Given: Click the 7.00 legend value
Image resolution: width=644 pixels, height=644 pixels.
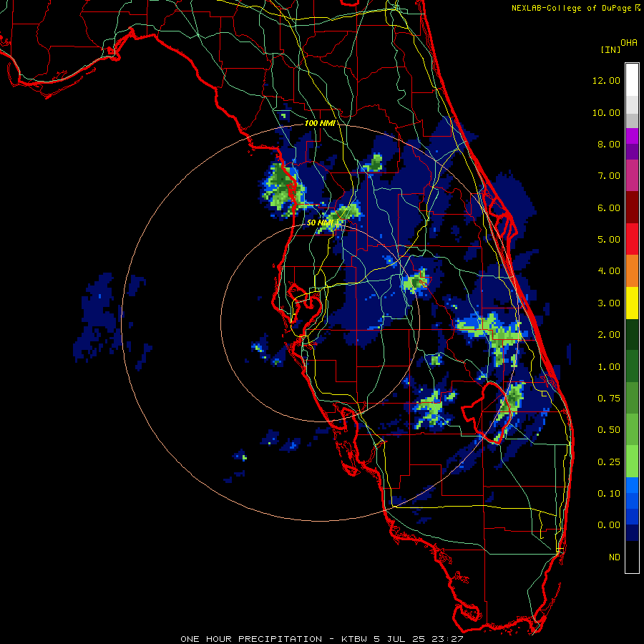Looking at the screenshot, I should pyautogui.click(x=609, y=176).
